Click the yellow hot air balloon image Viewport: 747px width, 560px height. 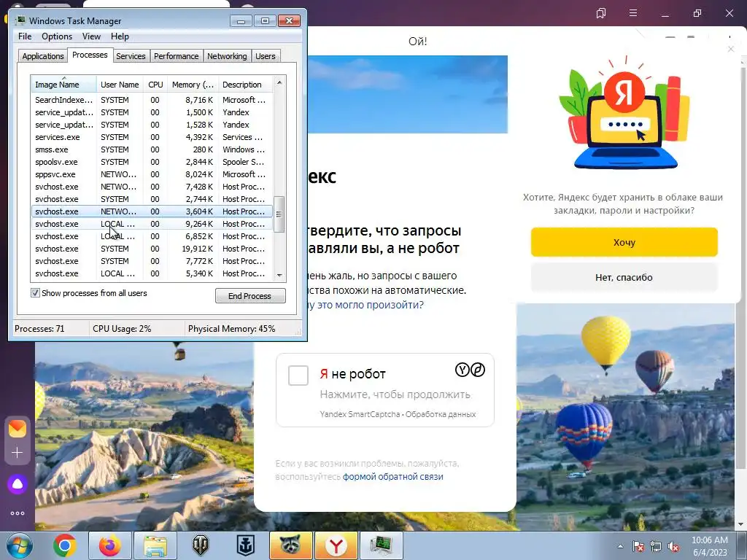coord(605,344)
